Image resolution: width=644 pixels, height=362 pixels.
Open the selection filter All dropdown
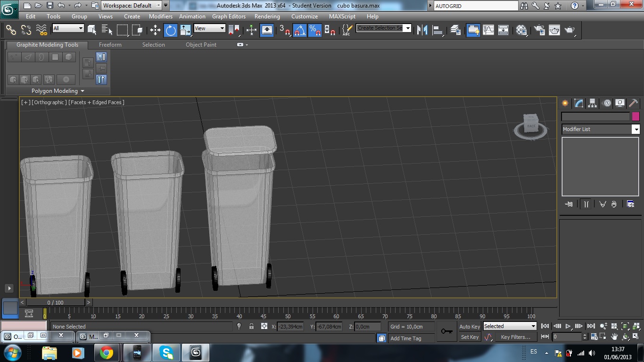coord(68,28)
